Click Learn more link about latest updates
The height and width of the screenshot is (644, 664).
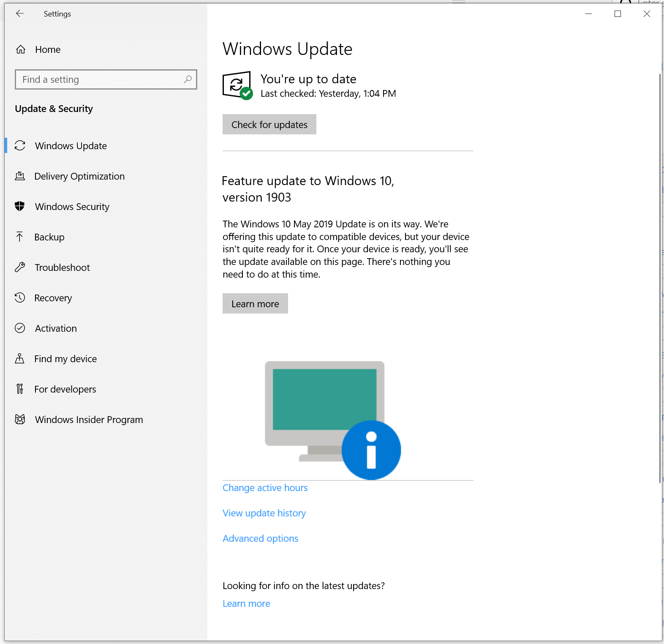click(x=247, y=603)
